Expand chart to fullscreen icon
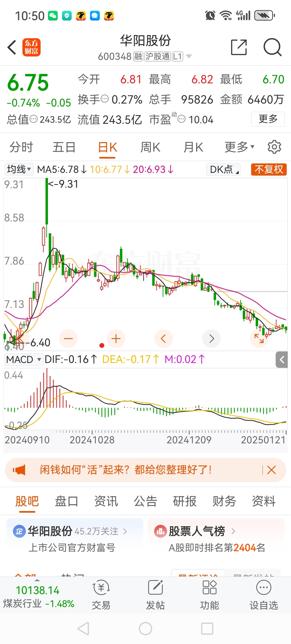The height and width of the screenshot is (644, 291). click(259, 338)
